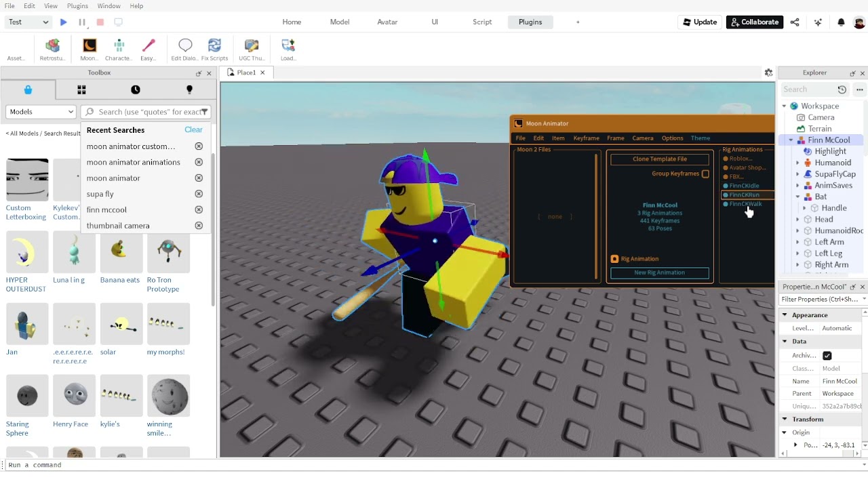The image size is (868, 488).
Task: Open Explorer more options menu
Action: (860, 89)
